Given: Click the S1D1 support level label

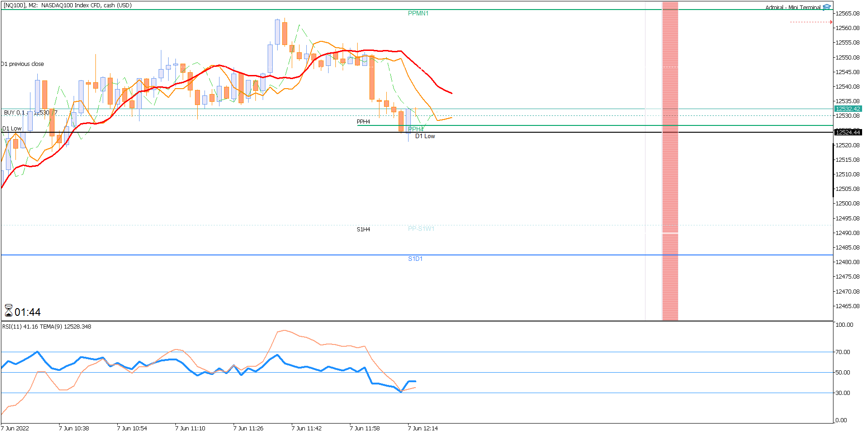Looking at the screenshot, I should click(x=415, y=259).
